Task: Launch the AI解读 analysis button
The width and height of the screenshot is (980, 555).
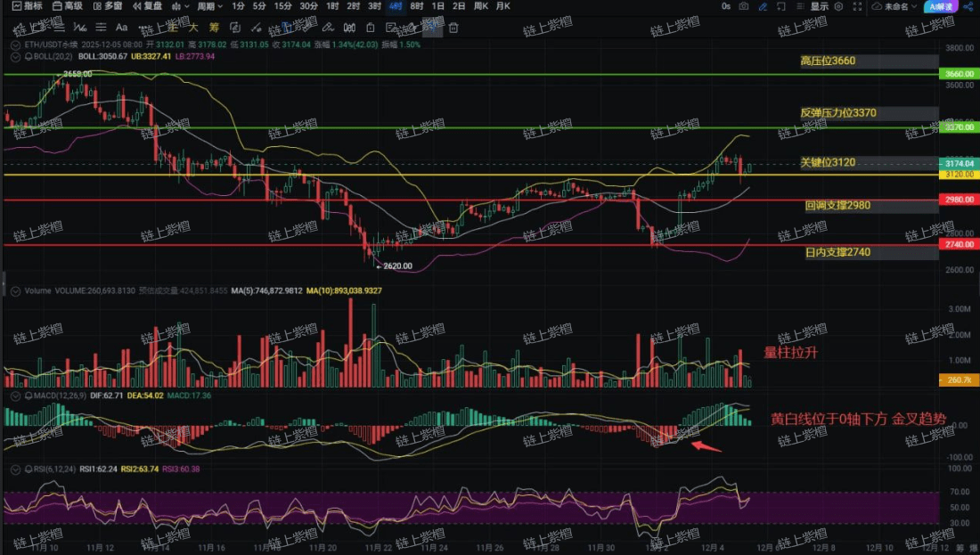Action: click(x=941, y=6)
